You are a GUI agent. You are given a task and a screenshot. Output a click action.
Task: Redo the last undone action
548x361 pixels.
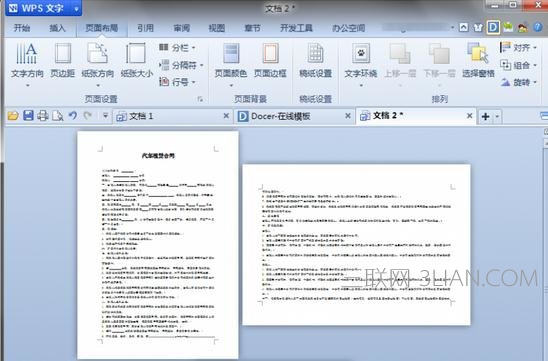point(87,116)
